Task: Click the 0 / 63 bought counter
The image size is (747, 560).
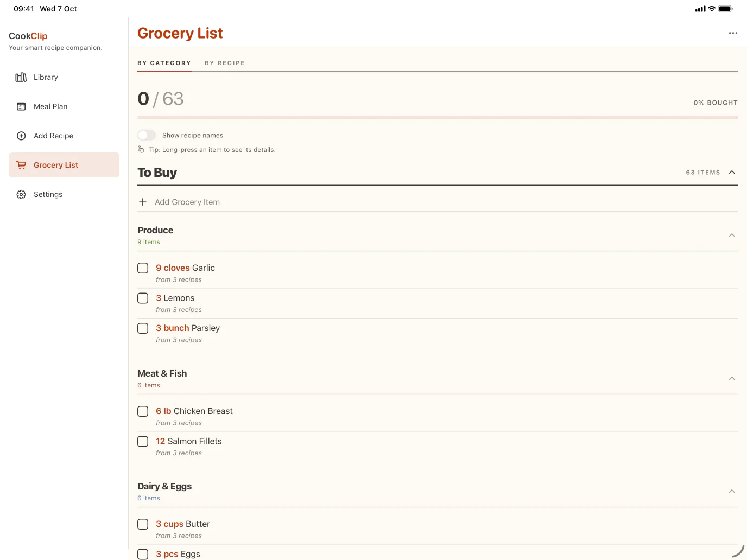Action: pyautogui.click(x=161, y=99)
